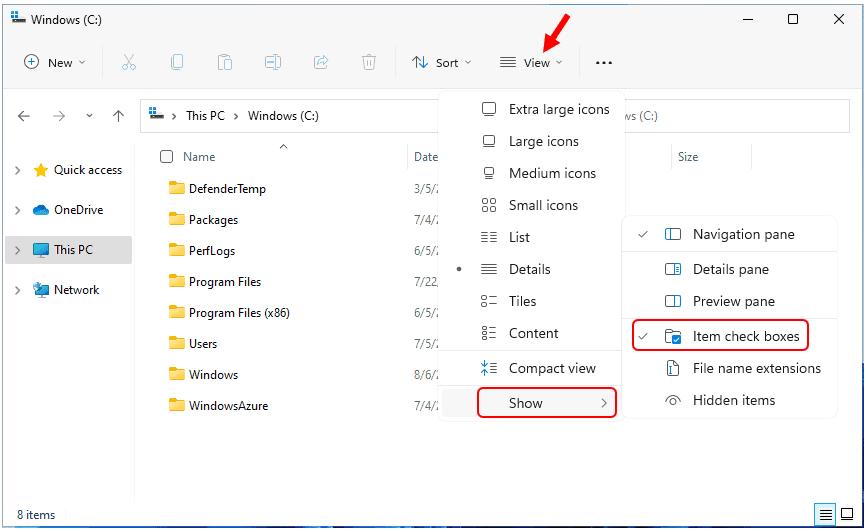The image size is (867, 530).
Task: Select the Packages folder icon
Action: (177, 219)
